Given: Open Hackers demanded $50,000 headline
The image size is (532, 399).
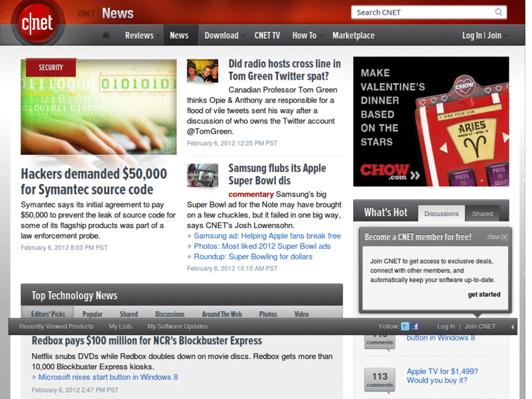Looking at the screenshot, I should 94,182.
